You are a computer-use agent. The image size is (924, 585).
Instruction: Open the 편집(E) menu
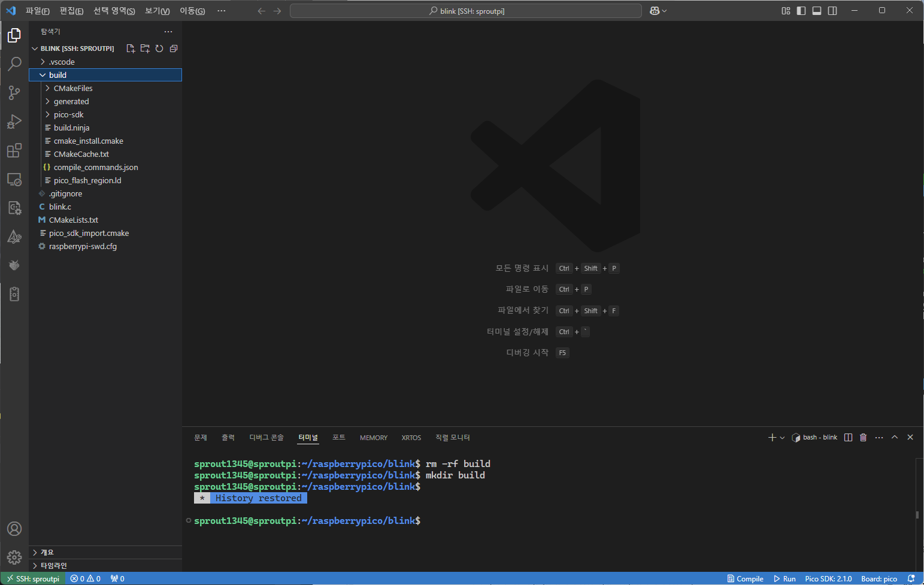pos(71,11)
